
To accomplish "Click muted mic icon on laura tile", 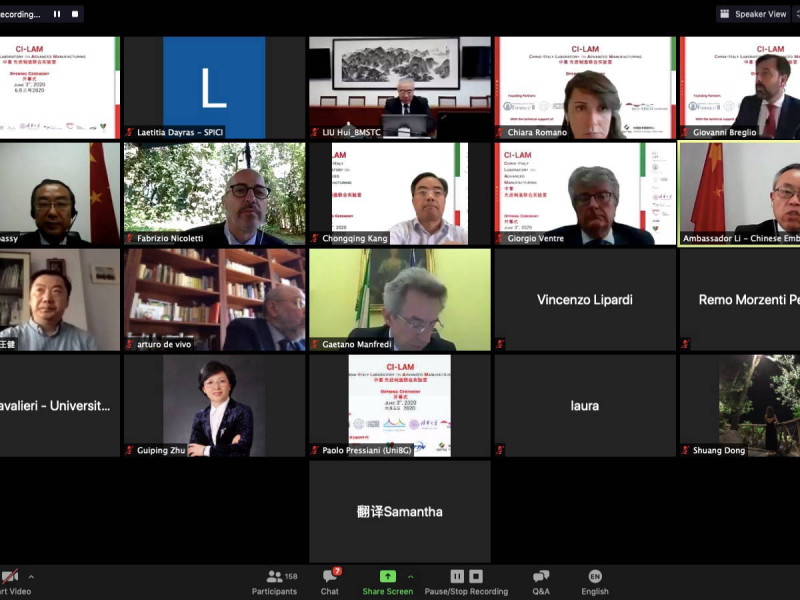I will click(500, 450).
